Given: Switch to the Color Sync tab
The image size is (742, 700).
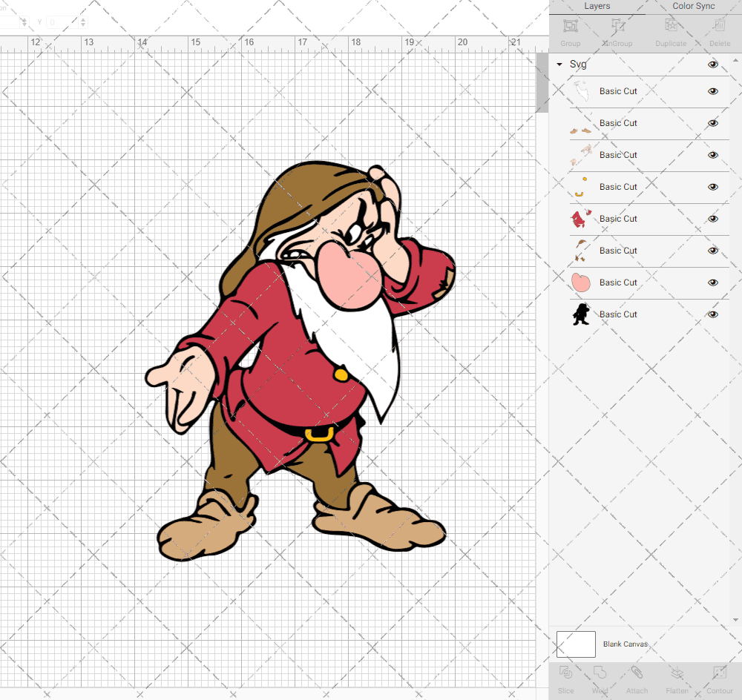Looking at the screenshot, I should coord(693,6).
